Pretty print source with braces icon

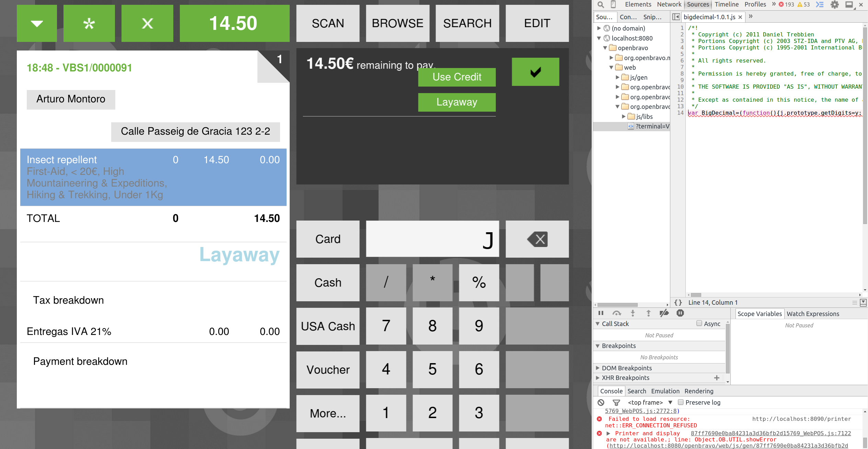point(678,302)
